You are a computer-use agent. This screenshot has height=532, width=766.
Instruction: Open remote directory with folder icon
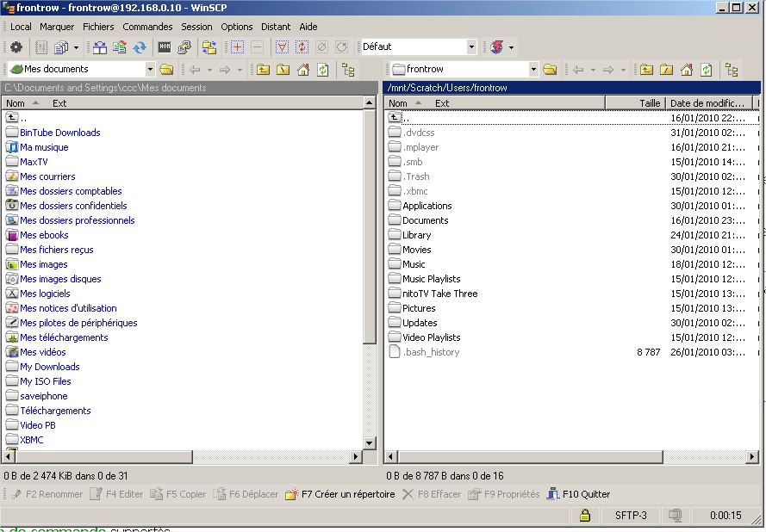tap(550, 70)
